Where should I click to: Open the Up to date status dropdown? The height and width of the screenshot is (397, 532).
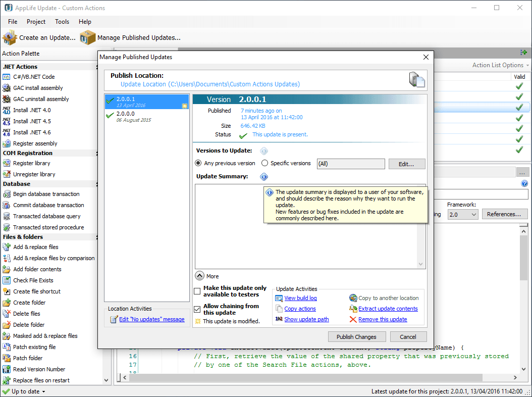24,391
